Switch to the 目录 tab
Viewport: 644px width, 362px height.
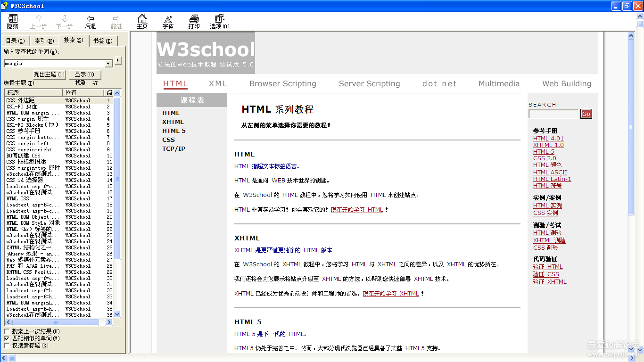(x=16, y=41)
